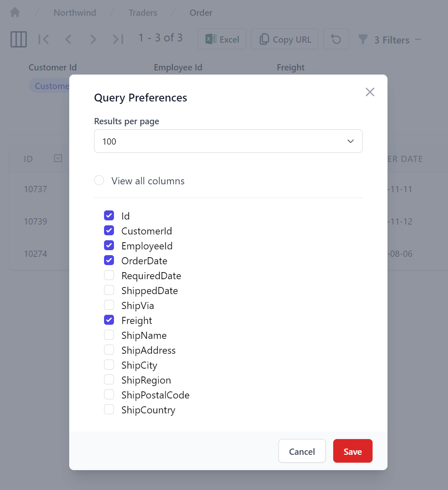The width and height of the screenshot is (448, 490).
Task: Click the refresh query icon
Action: pyautogui.click(x=336, y=39)
